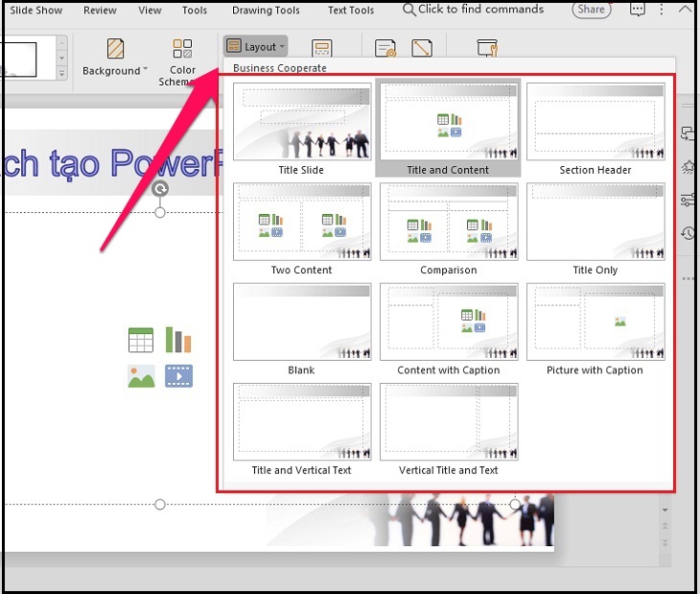Insert a table via slide placeholder icon
700x594 pixels.
pos(141,340)
